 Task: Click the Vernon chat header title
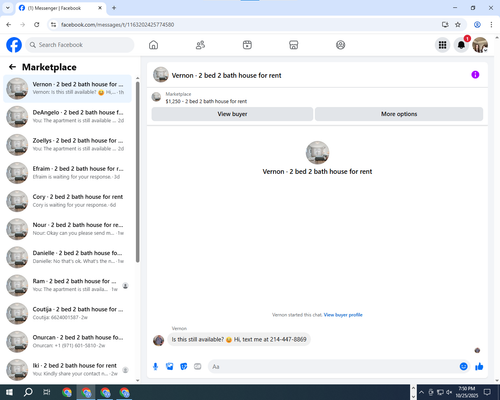(x=226, y=75)
